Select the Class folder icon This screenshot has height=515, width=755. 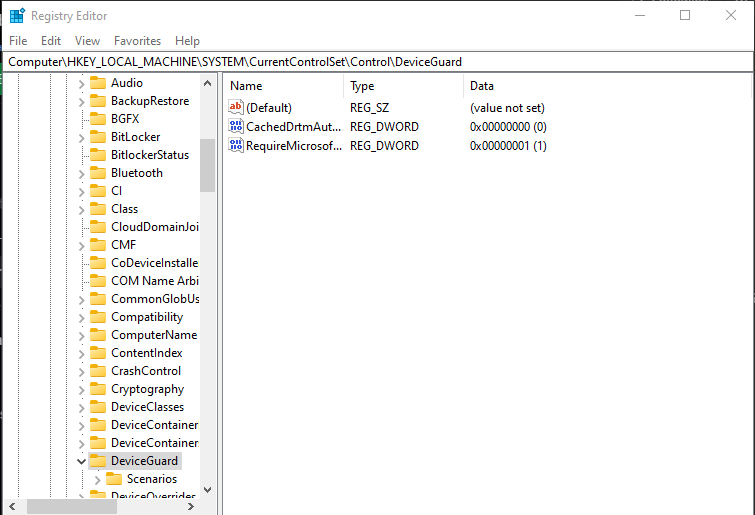pyautogui.click(x=98, y=208)
